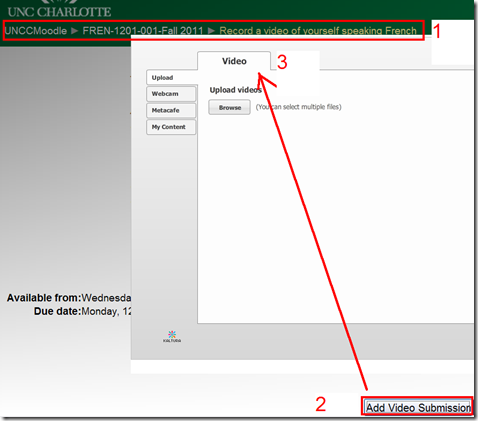478x421 pixels.
Task: Click the red number 1 annotation
Action: (436, 31)
